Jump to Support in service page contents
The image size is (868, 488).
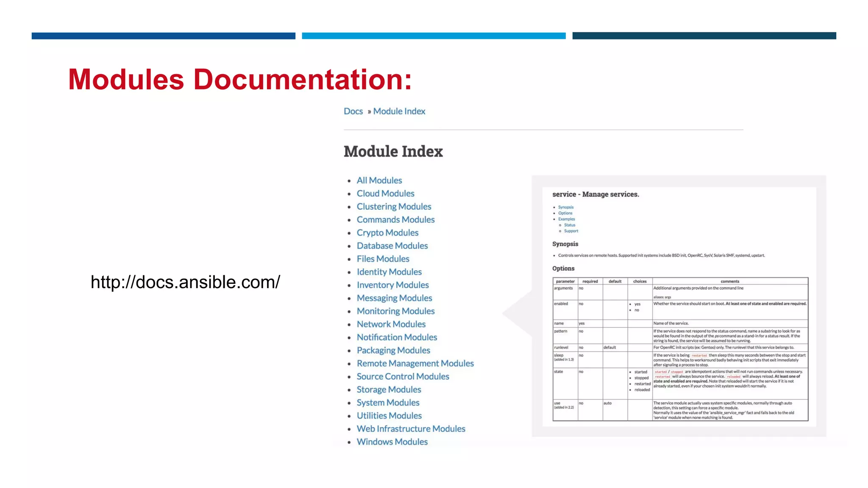click(571, 231)
